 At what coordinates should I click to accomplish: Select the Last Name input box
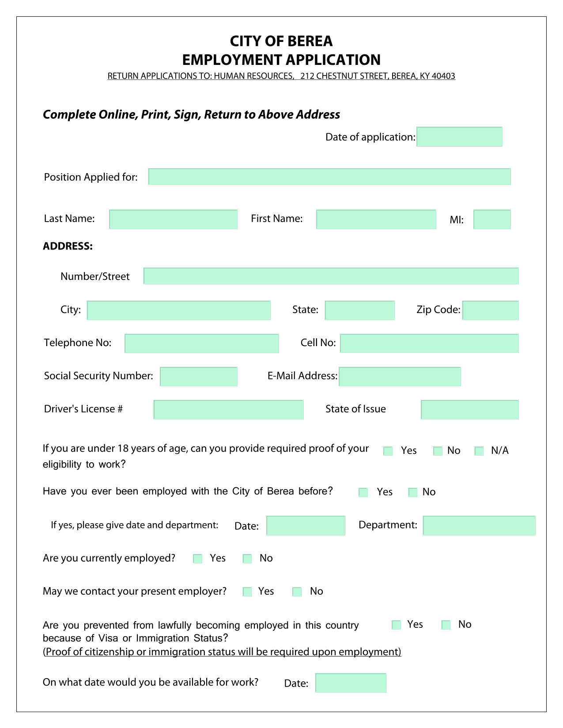(173, 219)
